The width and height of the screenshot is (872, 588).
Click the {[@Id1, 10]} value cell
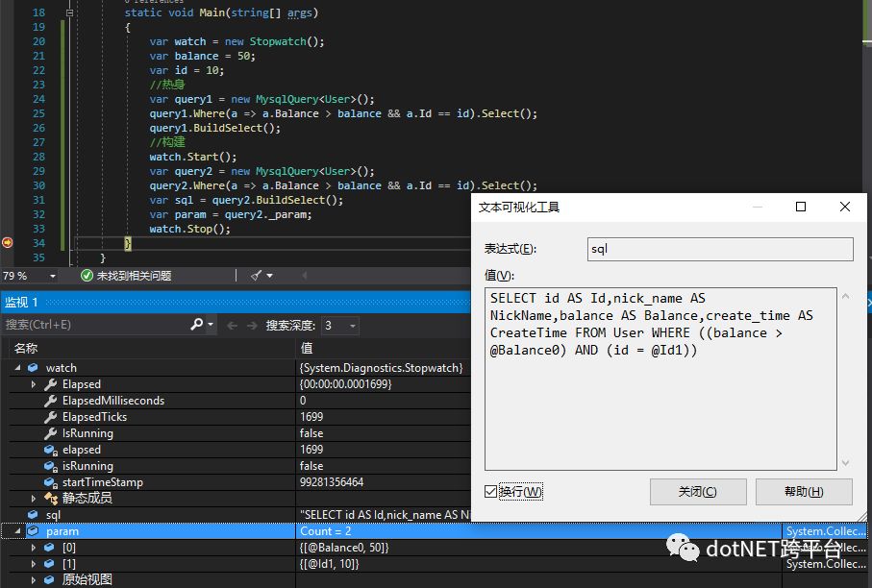coord(329,564)
